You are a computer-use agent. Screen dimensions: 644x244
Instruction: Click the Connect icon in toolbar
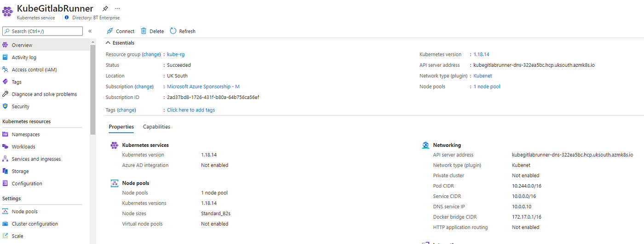tap(109, 31)
